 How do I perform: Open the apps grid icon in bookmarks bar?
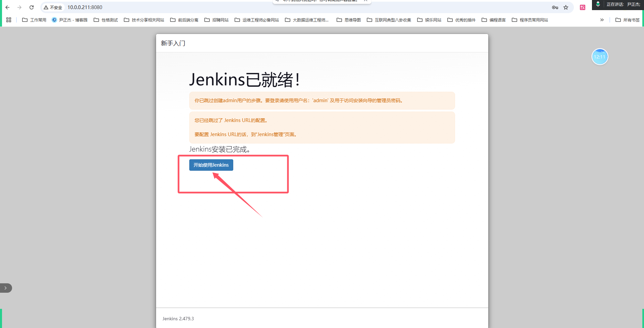click(9, 20)
